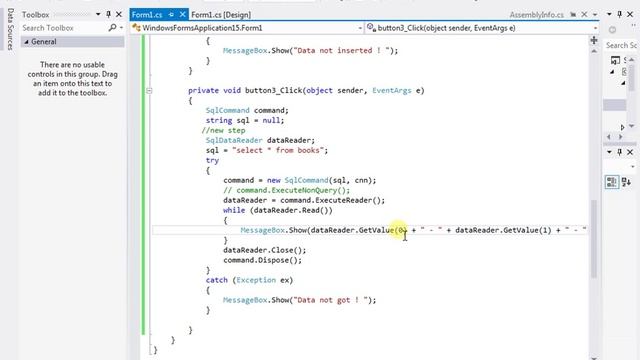This screenshot has height=360, width=640.
Task: Open Properties window position dropdown
Action: click(x=609, y=152)
